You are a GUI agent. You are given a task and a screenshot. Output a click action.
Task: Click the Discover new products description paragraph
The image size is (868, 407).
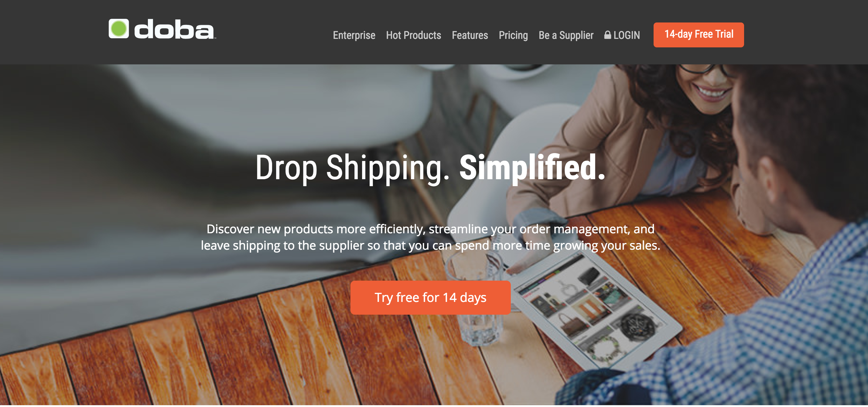[x=430, y=237]
